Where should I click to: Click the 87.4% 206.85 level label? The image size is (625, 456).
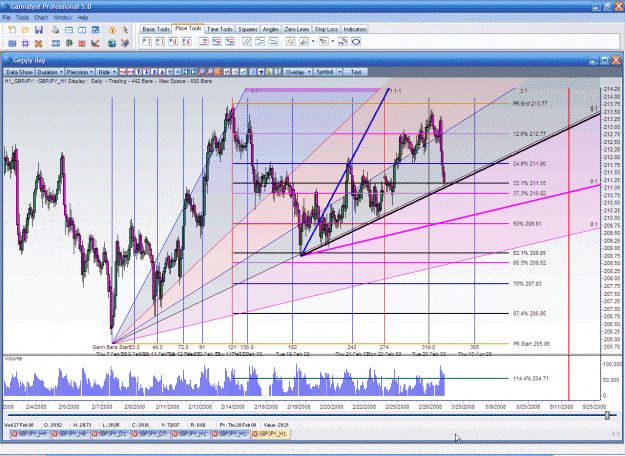(529, 314)
